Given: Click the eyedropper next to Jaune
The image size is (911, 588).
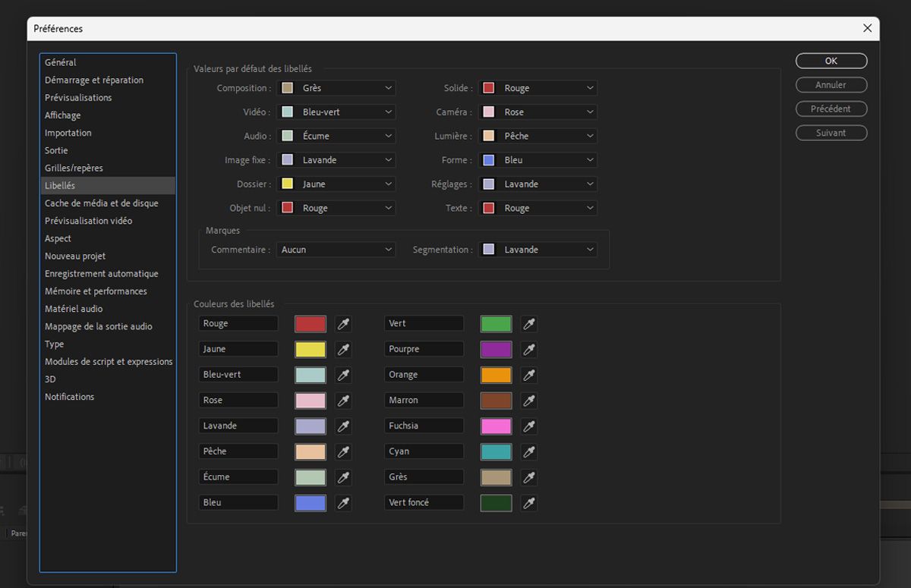Looking at the screenshot, I should (x=343, y=350).
